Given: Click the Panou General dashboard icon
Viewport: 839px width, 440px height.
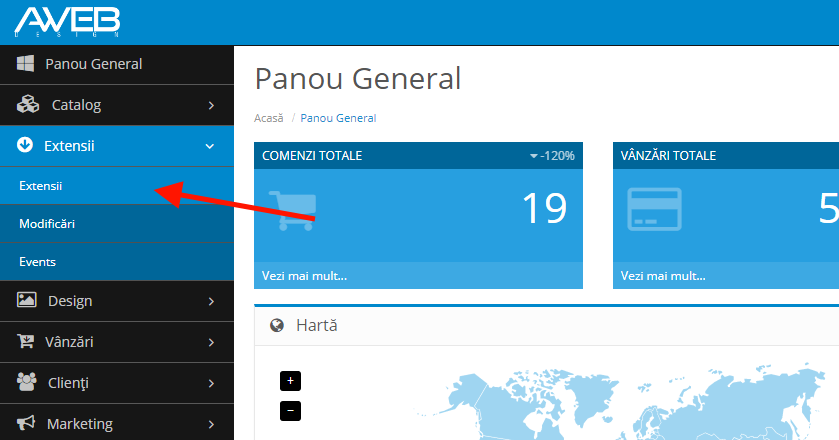Looking at the screenshot, I should pyautogui.click(x=26, y=64).
